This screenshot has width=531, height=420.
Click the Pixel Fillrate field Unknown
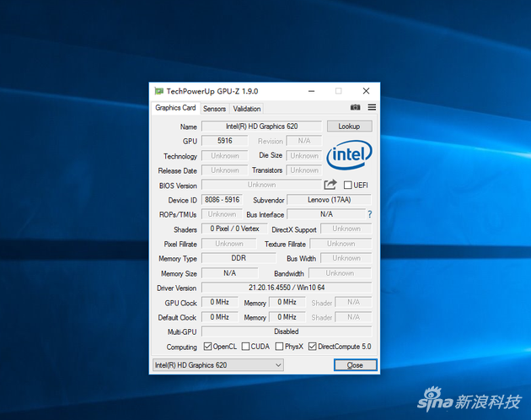(229, 244)
